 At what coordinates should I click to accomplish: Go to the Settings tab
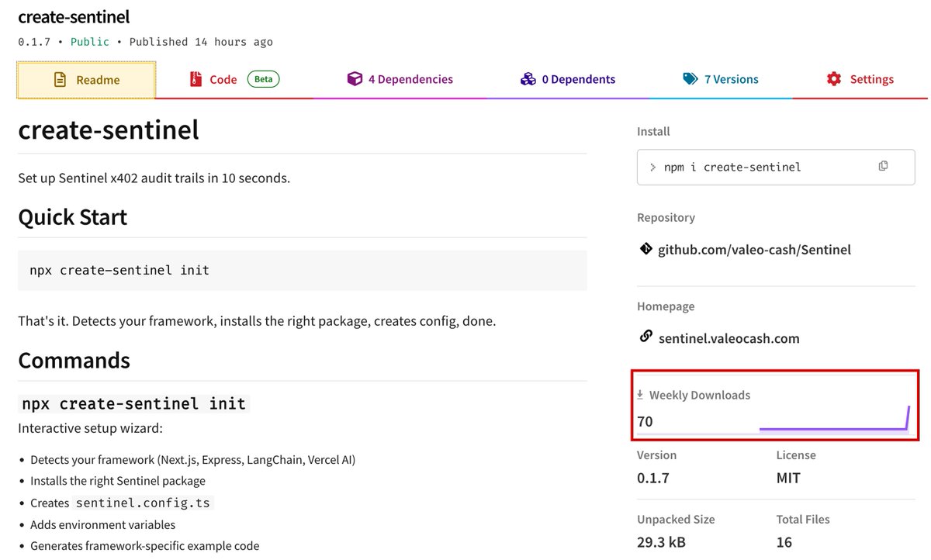pos(860,79)
